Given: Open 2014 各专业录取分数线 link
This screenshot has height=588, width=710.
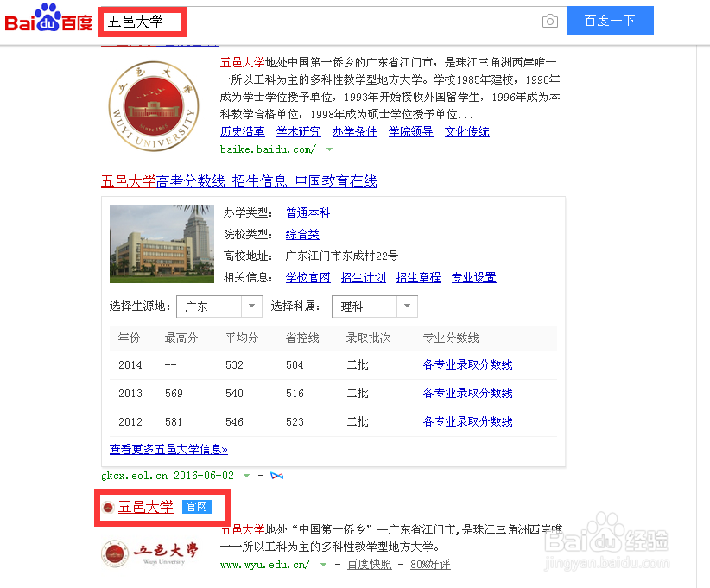Looking at the screenshot, I should point(467,365).
